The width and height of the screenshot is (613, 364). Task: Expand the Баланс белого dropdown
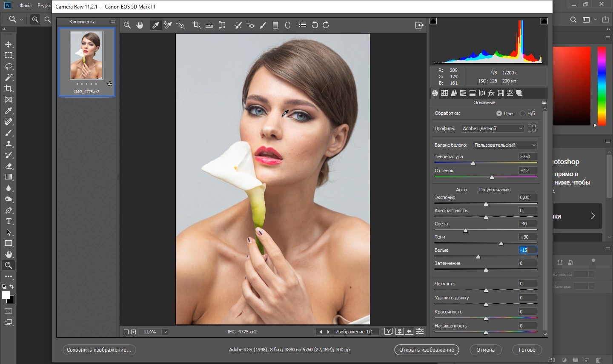(x=505, y=145)
